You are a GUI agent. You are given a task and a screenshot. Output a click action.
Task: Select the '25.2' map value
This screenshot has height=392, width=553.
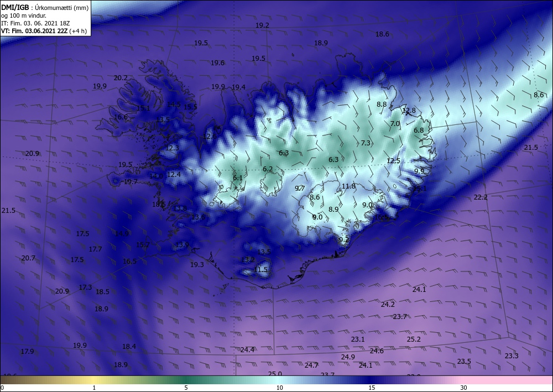pyautogui.click(x=414, y=339)
